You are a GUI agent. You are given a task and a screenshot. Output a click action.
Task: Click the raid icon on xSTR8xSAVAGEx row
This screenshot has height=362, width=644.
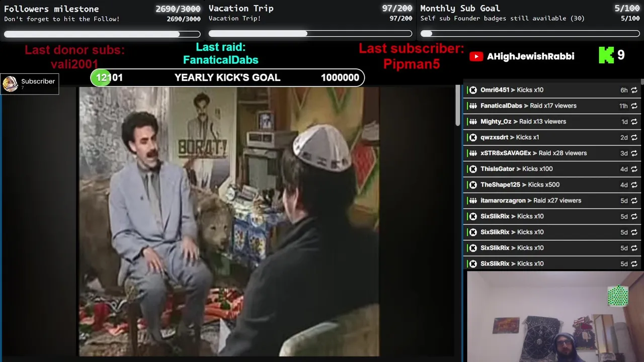click(x=473, y=153)
